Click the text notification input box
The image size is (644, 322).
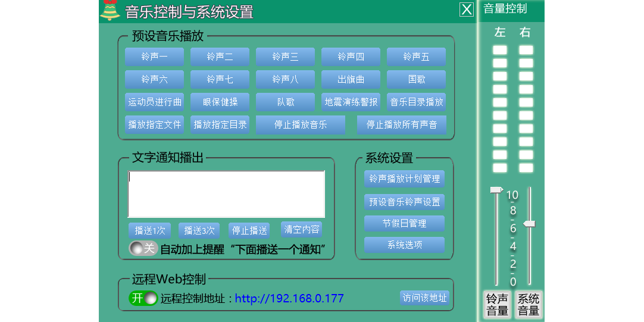226,194
